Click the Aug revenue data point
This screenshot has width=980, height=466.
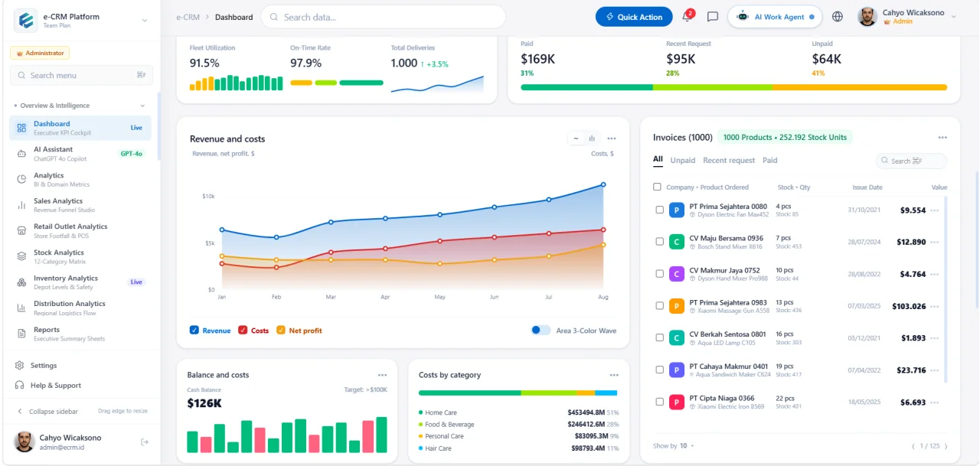tap(603, 184)
